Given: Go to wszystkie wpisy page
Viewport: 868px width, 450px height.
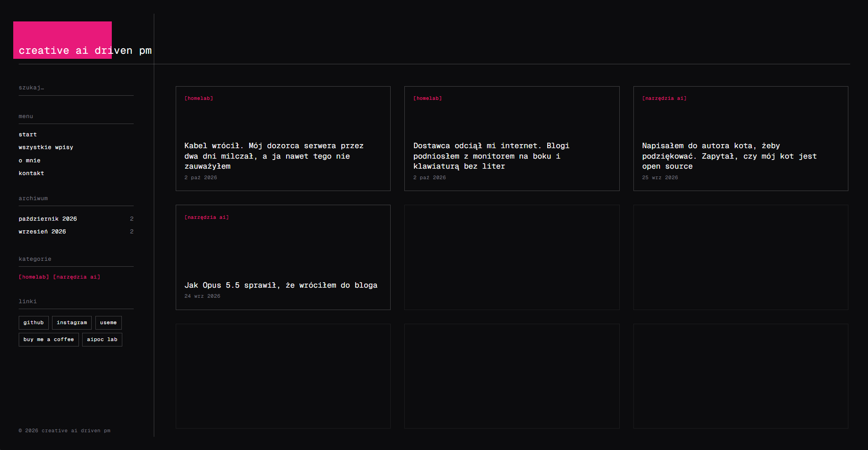Looking at the screenshot, I should (46, 147).
